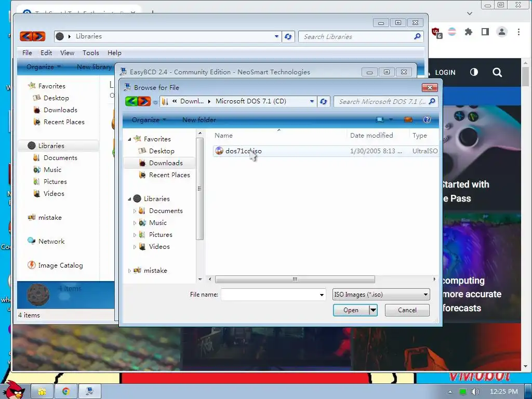
Task: Collapse Libraries in Browse dialog tree
Action: 129,199
